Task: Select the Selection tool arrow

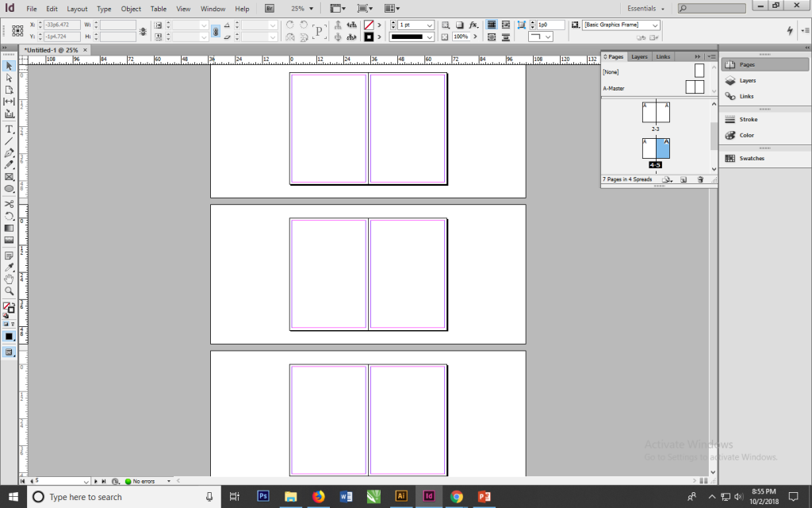Action: click(9, 66)
